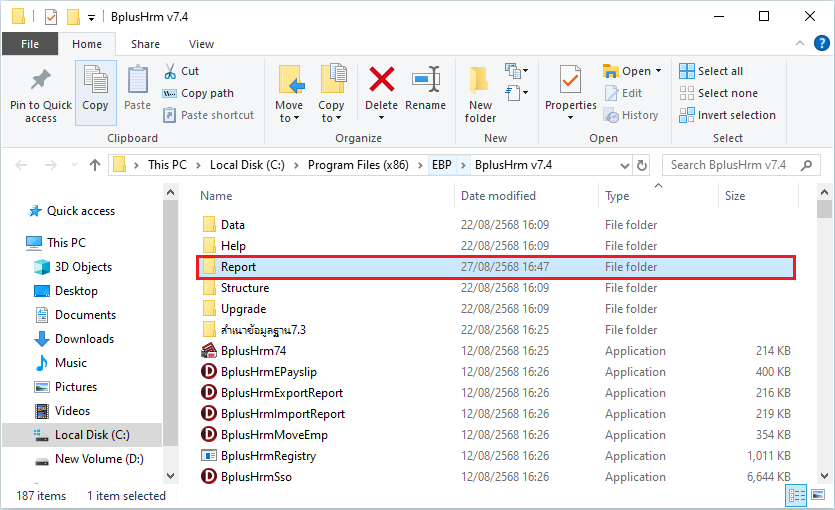The width and height of the screenshot is (835, 510).
Task: Collapse the ribbon using the chevron
Action: (x=800, y=43)
